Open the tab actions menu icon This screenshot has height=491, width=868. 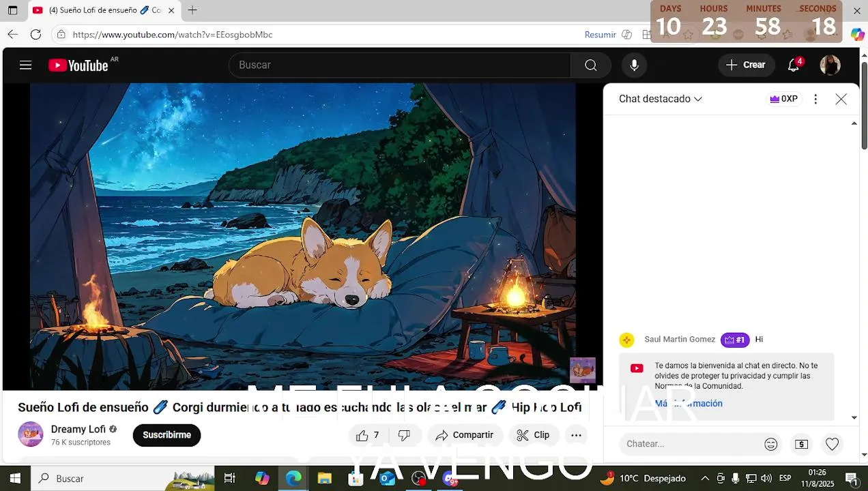tap(12, 10)
